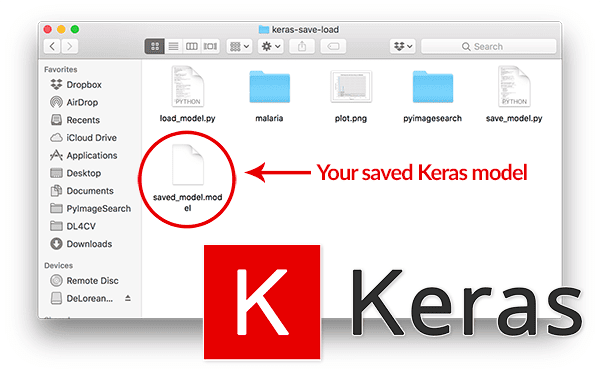Select the malaria folder
Viewport: 600px width, 373px height.
269,87
